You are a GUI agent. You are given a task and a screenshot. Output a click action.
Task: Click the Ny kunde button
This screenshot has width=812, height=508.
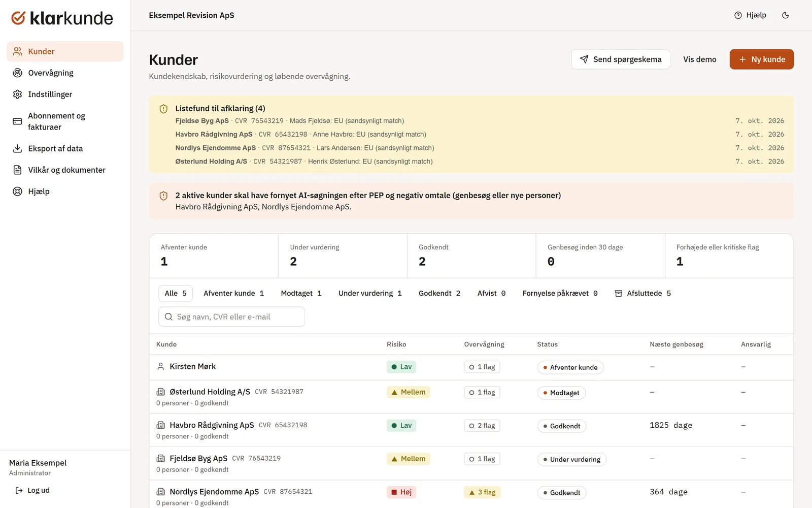point(761,59)
